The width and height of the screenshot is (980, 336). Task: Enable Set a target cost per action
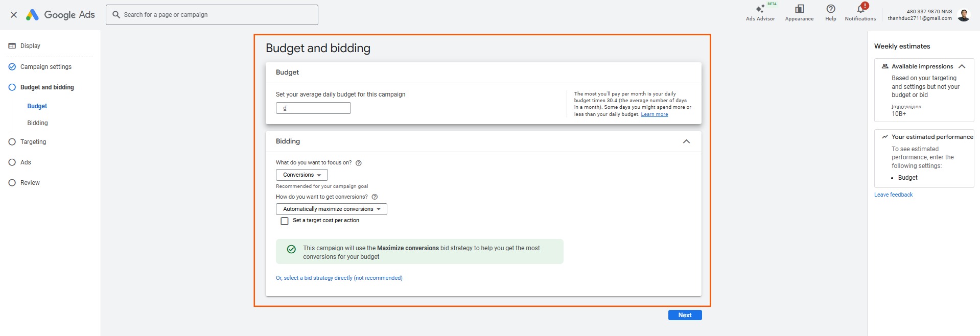click(285, 221)
